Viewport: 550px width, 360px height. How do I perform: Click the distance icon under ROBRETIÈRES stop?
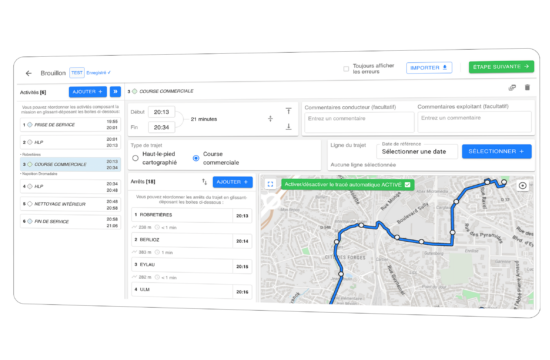point(134,227)
